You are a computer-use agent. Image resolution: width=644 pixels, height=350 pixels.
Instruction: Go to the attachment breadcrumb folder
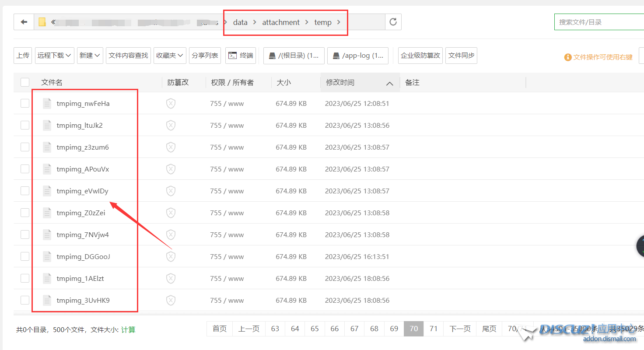click(x=281, y=22)
